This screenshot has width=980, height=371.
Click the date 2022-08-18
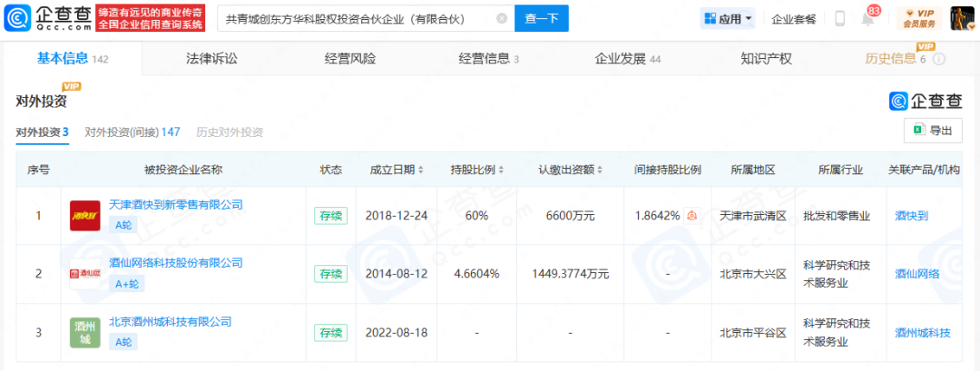(x=397, y=332)
